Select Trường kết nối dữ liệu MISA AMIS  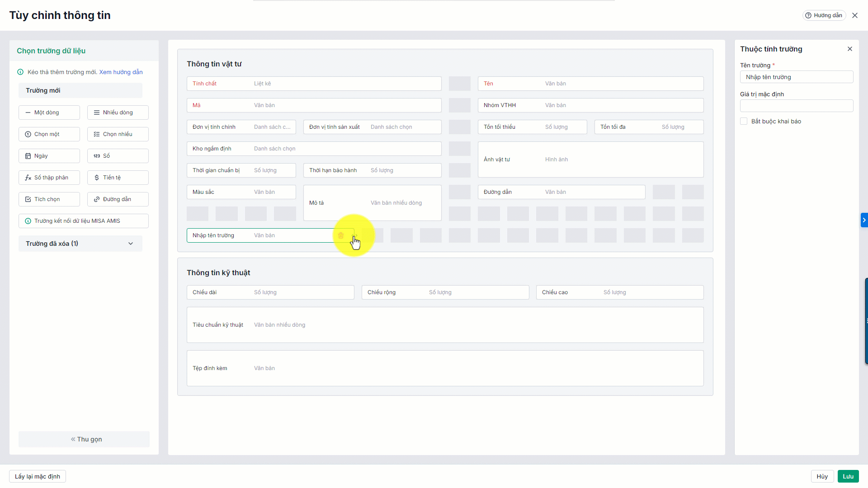pos(84,221)
